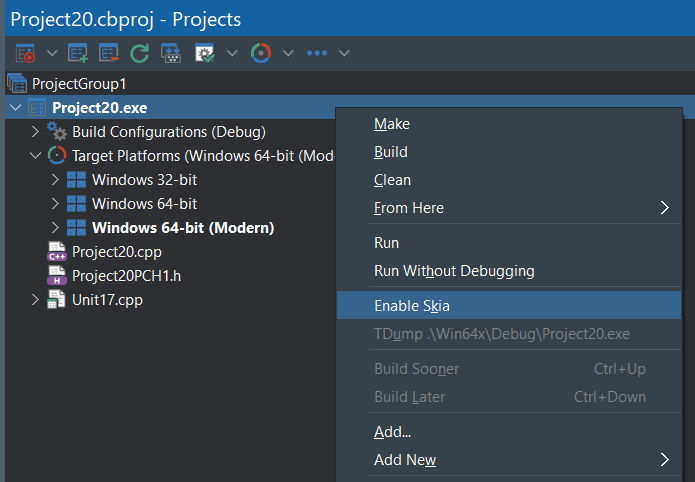The width and height of the screenshot is (695, 482).
Task: Choose Add... from context menu
Action: tap(509, 431)
